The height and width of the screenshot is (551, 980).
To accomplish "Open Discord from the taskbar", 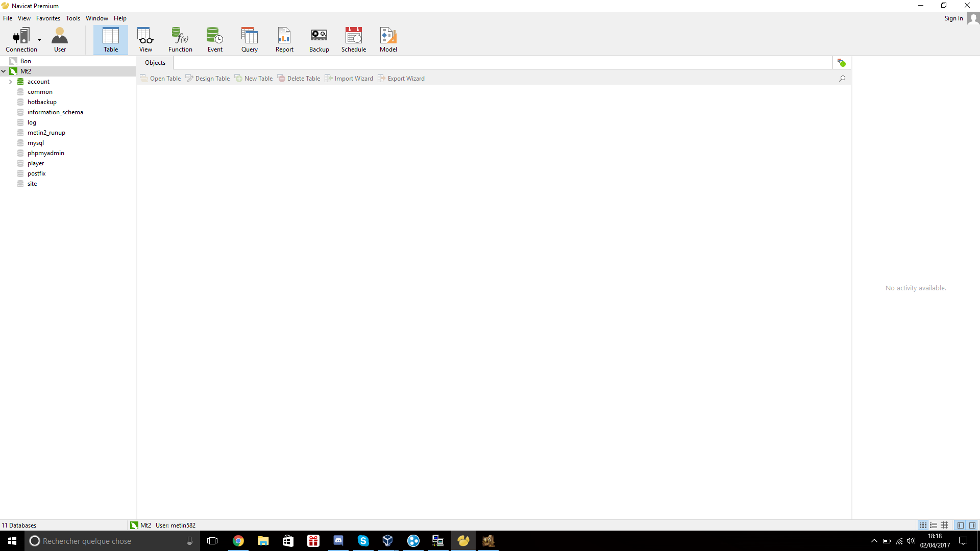I will tap(338, 541).
